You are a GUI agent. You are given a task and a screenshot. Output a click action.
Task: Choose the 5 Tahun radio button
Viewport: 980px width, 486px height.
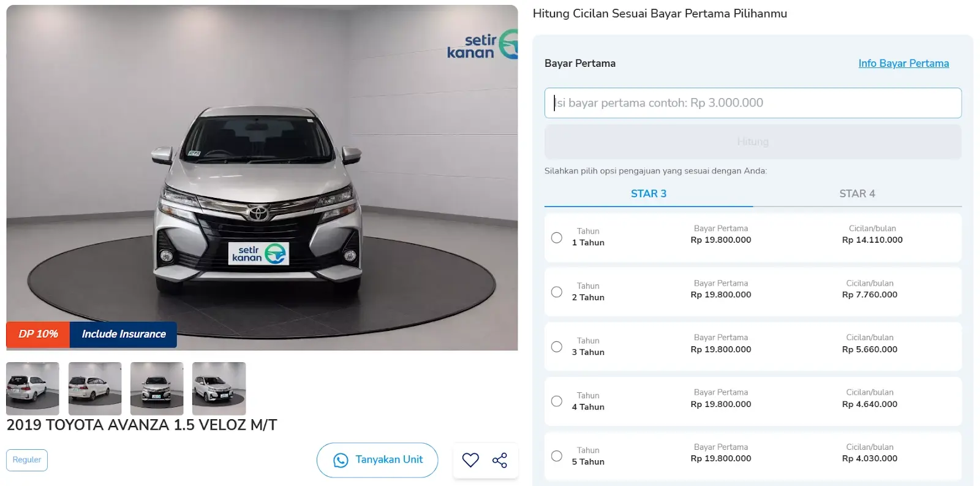coord(557,456)
